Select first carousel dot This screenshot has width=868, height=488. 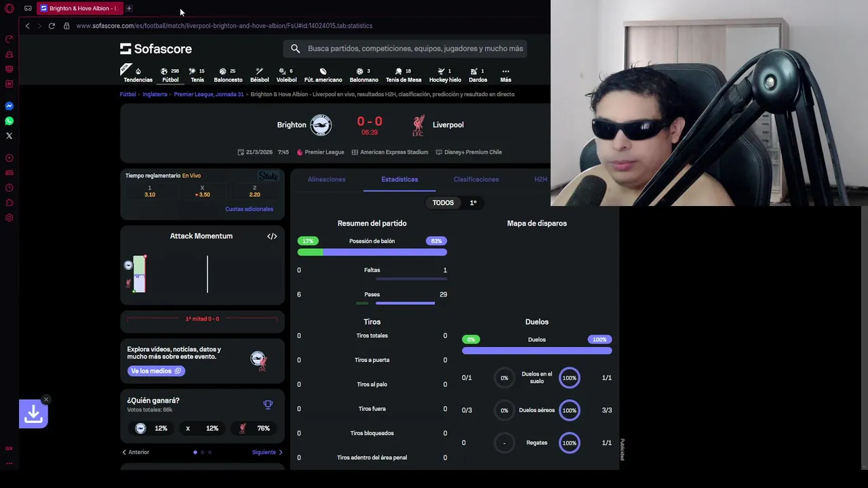click(195, 452)
